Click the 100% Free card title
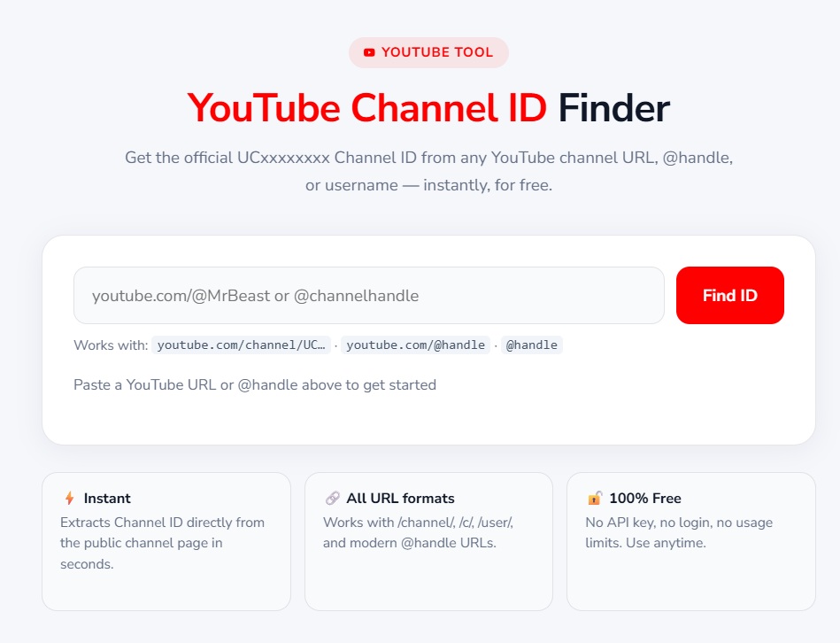Image resolution: width=840 pixels, height=643 pixels. pos(645,499)
